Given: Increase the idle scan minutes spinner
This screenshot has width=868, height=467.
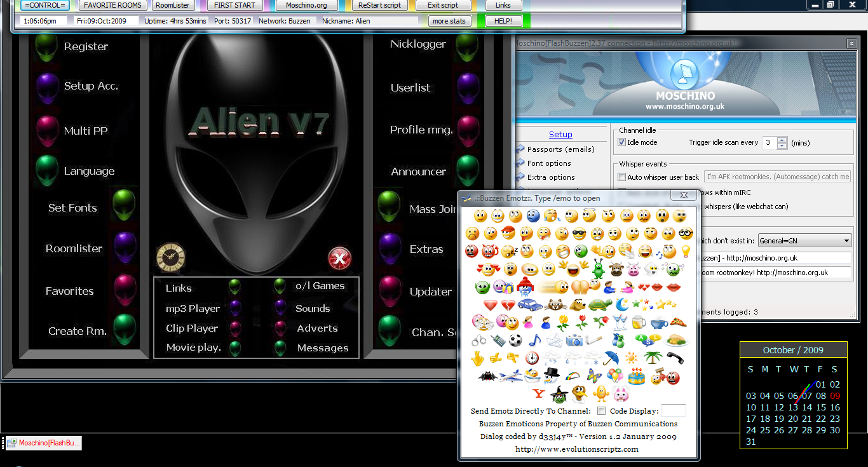Looking at the screenshot, I should coord(782,139).
